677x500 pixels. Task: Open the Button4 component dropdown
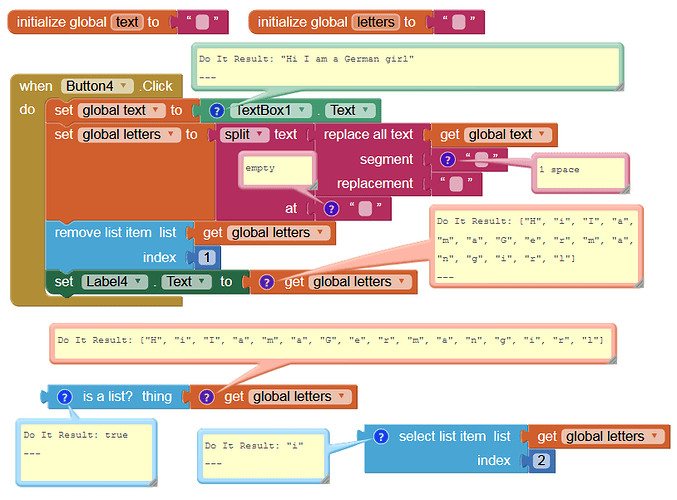tap(123, 85)
